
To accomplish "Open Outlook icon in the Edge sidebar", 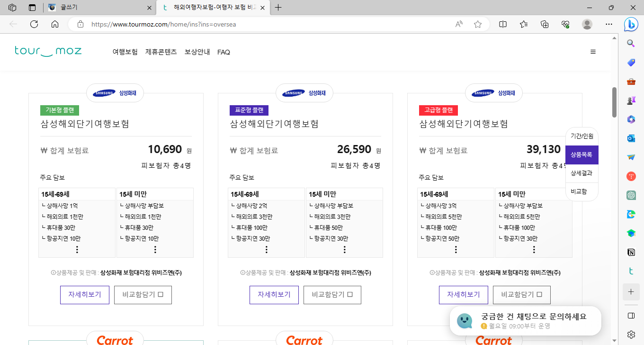I will 631,138.
